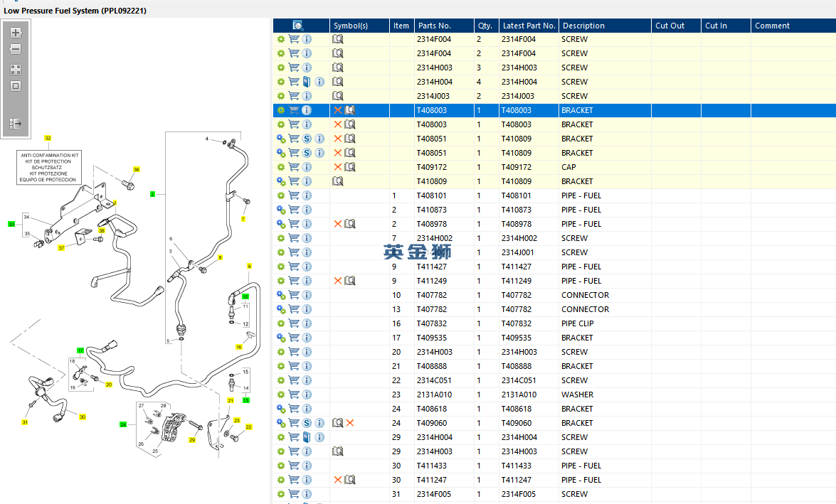Click the four-squares grid view icon

coord(16,70)
